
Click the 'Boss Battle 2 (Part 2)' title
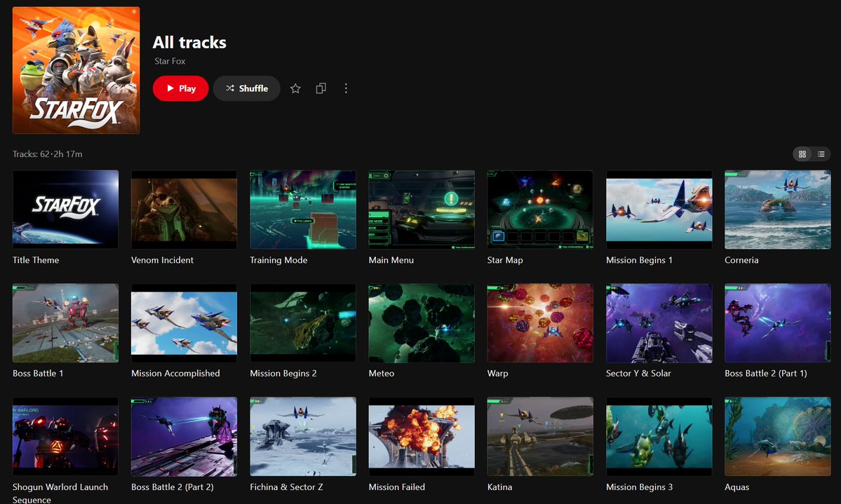[x=172, y=487]
